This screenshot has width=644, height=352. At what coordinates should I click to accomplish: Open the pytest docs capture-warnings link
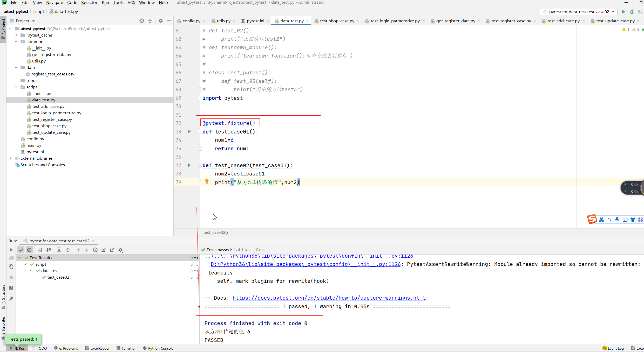[329, 298]
